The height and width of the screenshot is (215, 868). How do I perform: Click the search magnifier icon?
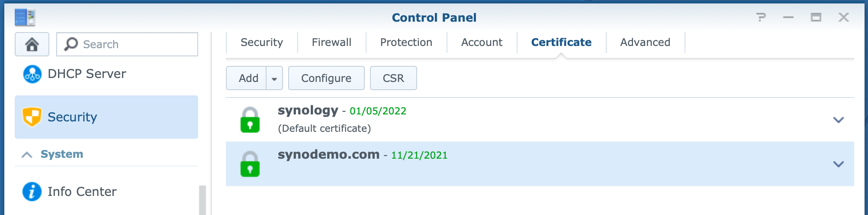coord(71,44)
